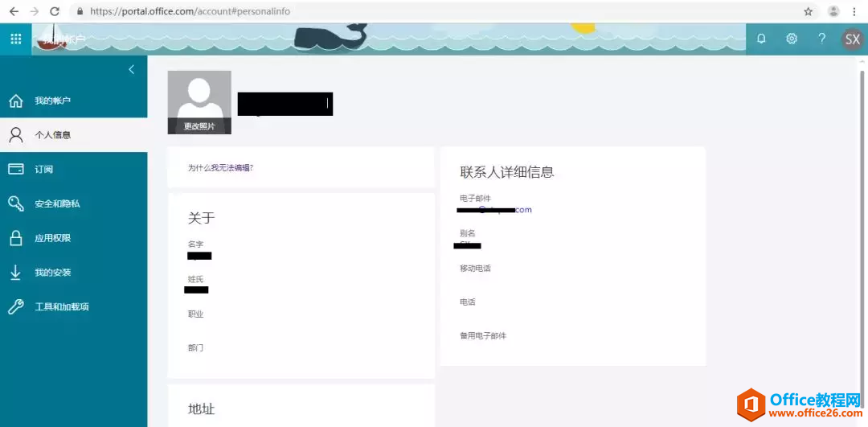The height and width of the screenshot is (427, 868).
Task: Open 安全和隐私 section
Action: point(57,204)
